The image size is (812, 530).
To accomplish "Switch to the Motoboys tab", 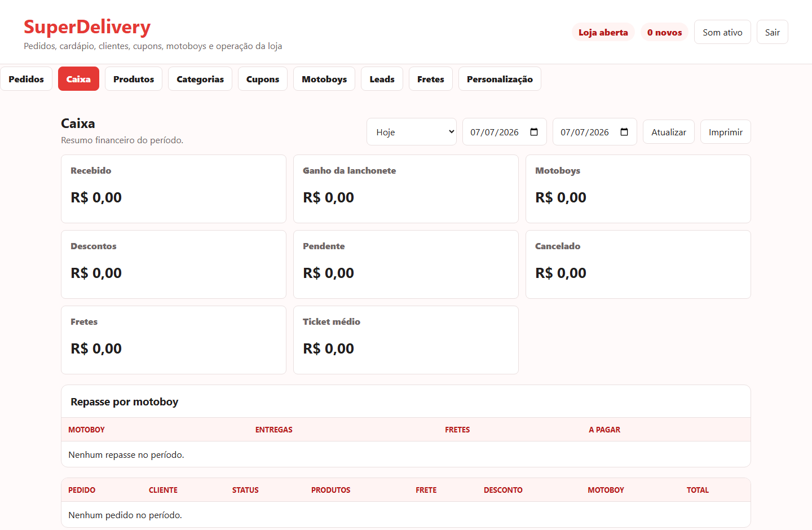I will click(x=324, y=79).
